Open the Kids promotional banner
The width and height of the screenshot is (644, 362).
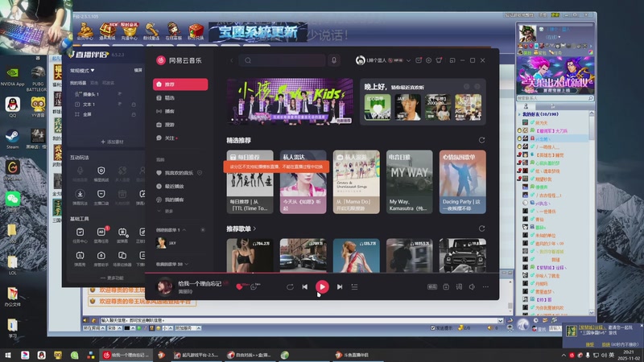pyautogui.click(x=290, y=101)
